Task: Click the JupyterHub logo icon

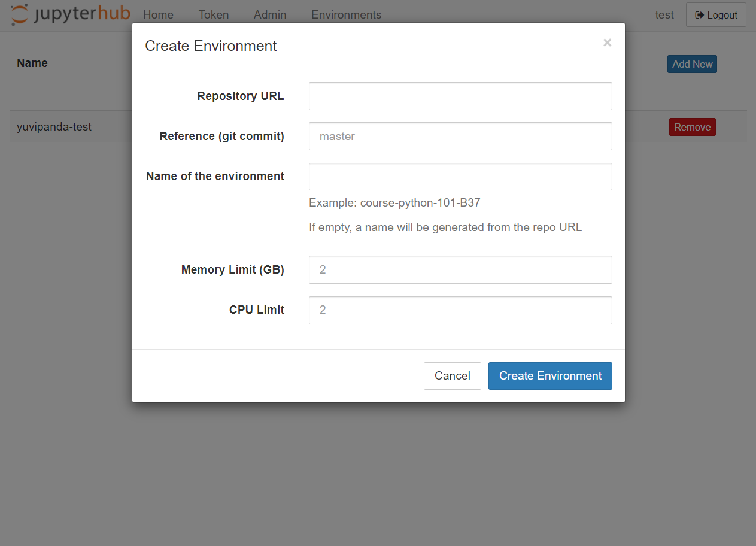Action: [17, 13]
